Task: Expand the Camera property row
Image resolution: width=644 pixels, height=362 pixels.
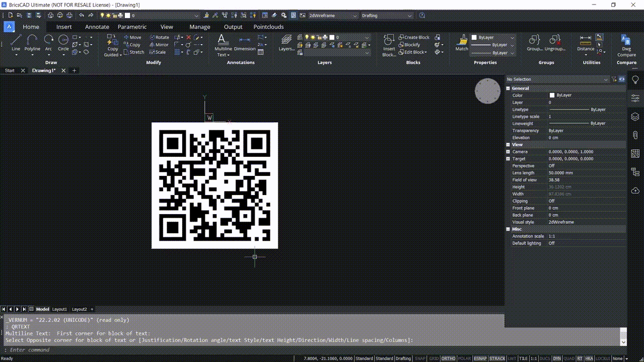Action: point(508,151)
